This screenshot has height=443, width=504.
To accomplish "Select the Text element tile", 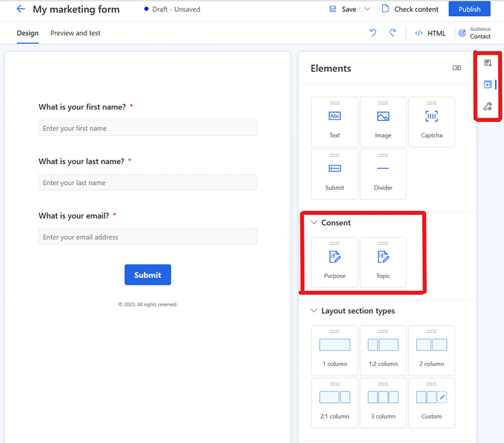I will pos(335,122).
